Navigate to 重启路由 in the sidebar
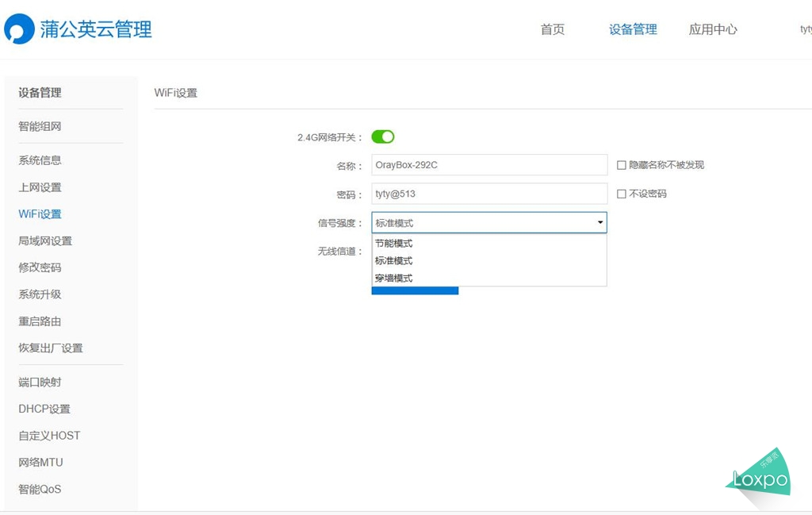Viewport: 812px width, 515px height. [39, 321]
